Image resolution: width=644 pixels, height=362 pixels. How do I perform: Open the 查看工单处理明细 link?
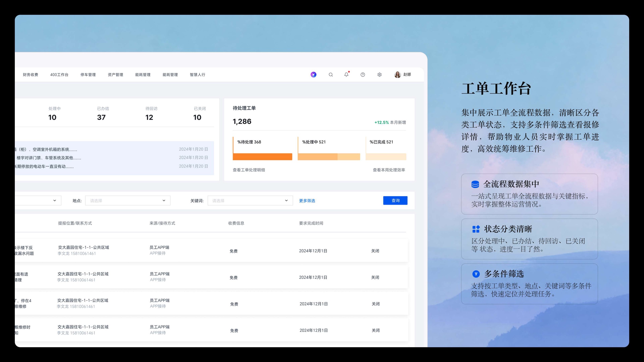(x=249, y=170)
